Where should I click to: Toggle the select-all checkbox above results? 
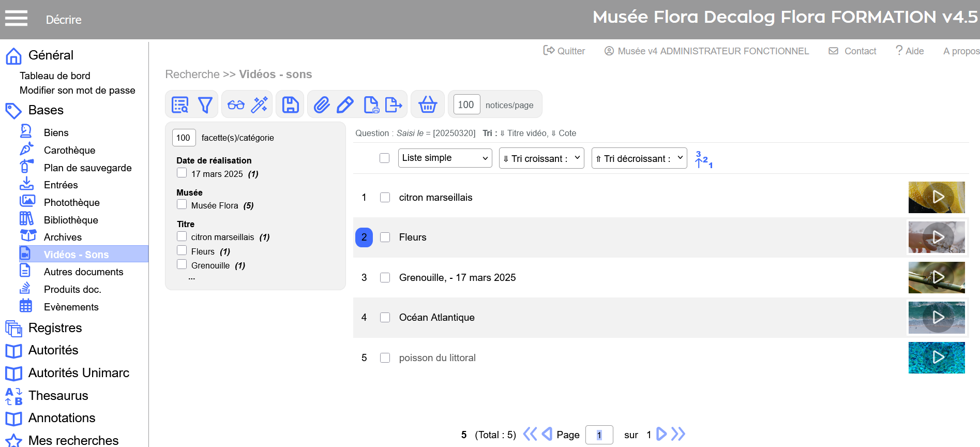[x=384, y=158]
